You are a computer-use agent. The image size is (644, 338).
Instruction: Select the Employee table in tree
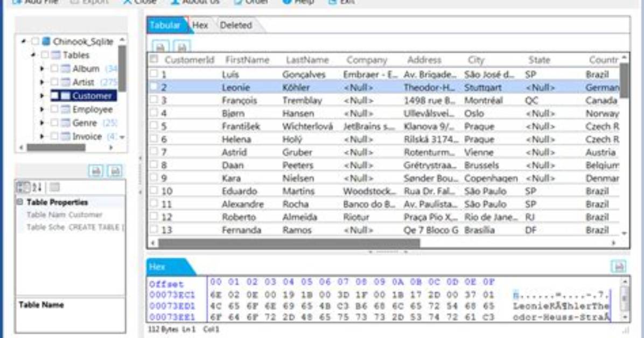coord(93,109)
